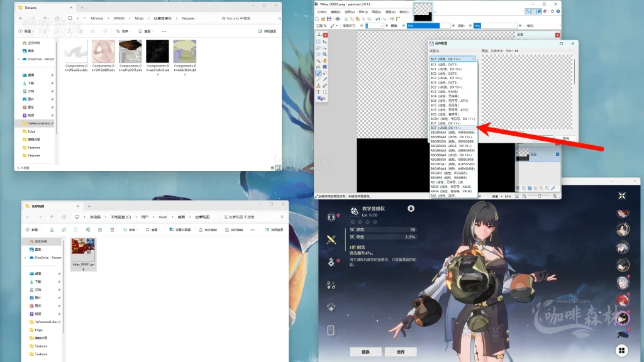Viewport: 644px width, 362px height.
Task: Open the brush size dropdown
Action: pyautogui.click(x=382, y=26)
